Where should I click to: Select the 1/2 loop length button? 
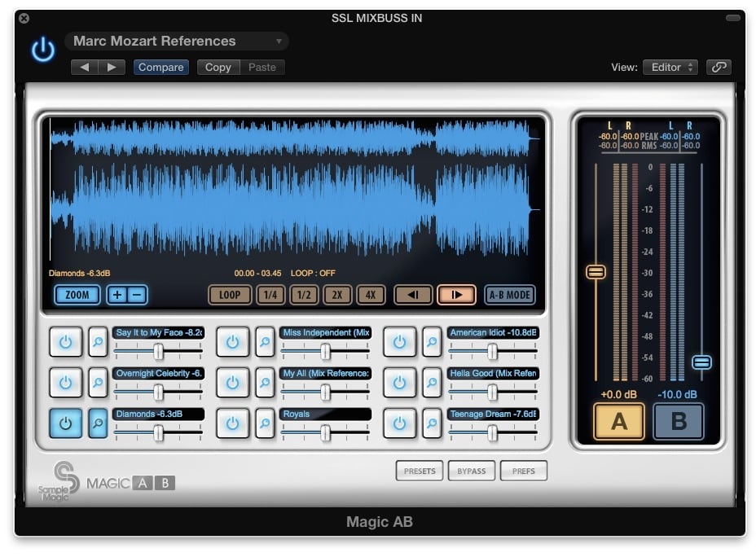click(x=304, y=295)
